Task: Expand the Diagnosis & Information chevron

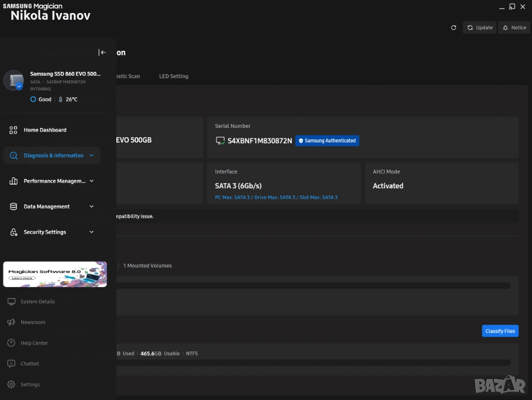Action: 92,156
